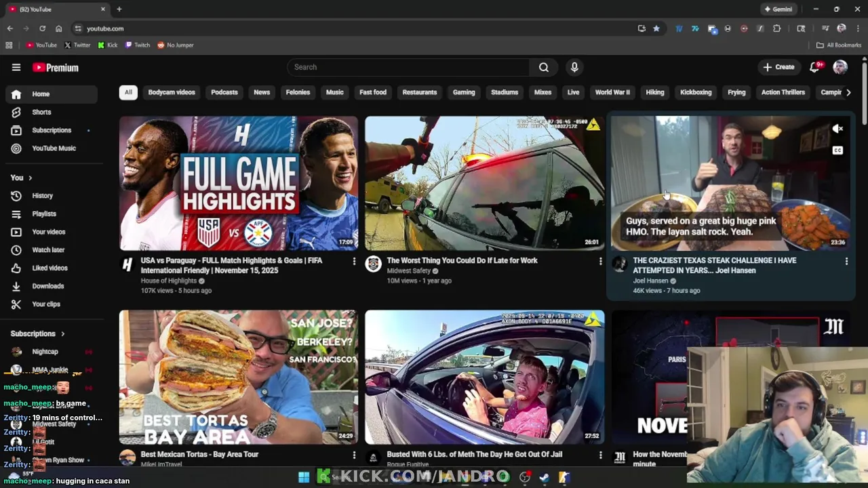Select the Bodycam videos chip

172,92
